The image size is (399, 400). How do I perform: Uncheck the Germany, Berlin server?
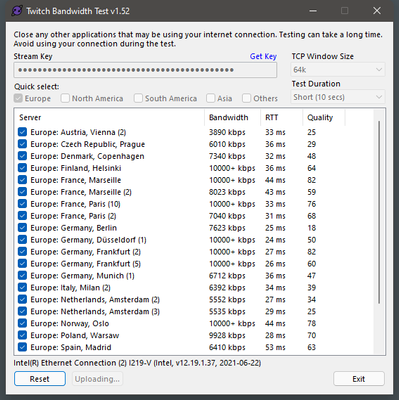coord(22,228)
